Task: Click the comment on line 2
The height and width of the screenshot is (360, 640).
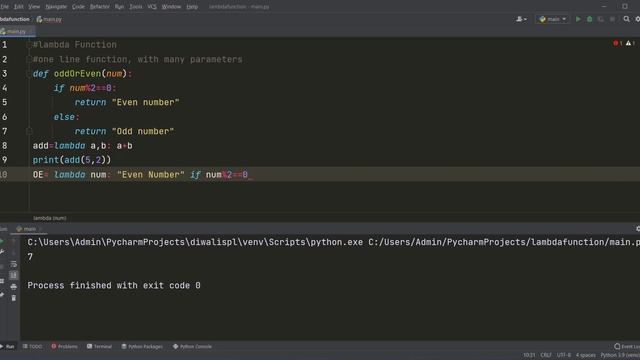Action: pyautogui.click(x=138, y=60)
